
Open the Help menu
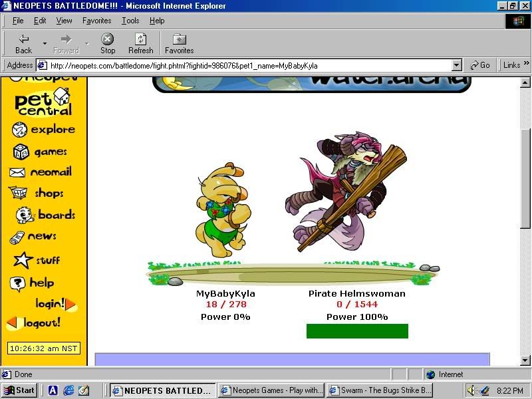point(157,21)
